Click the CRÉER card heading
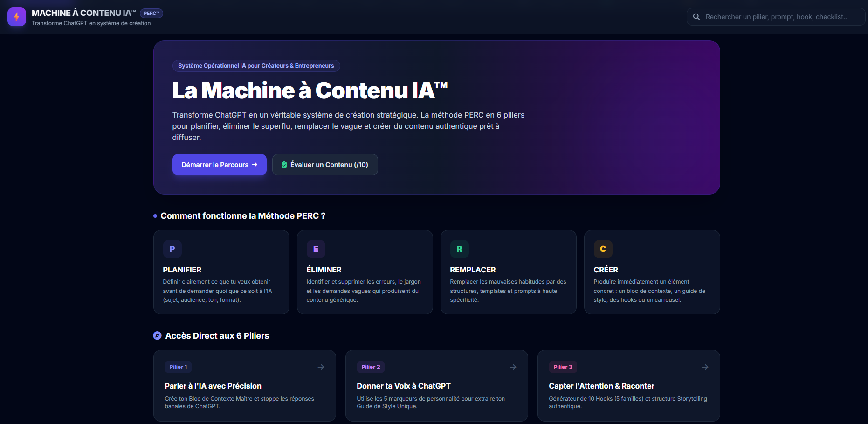The width and height of the screenshot is (868, 424). point(606,270)
